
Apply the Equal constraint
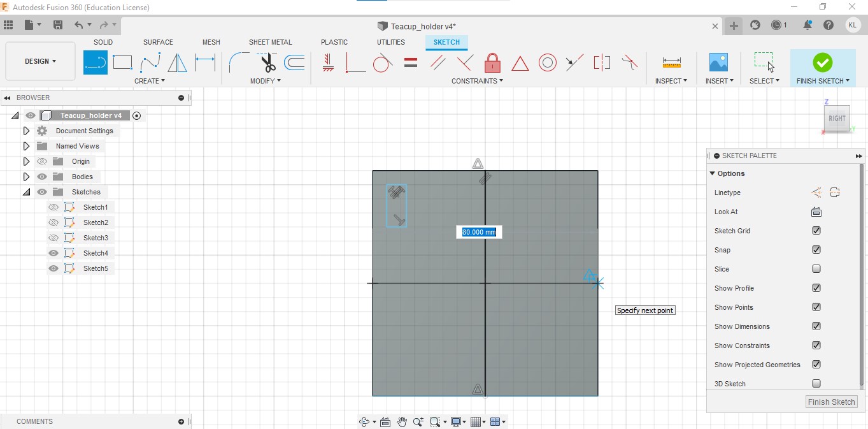pos(411,62)
